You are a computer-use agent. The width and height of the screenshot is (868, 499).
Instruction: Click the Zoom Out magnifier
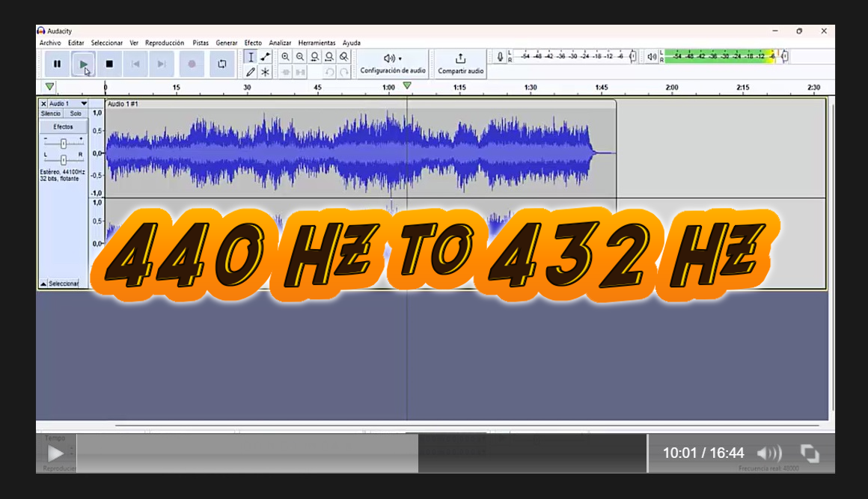(x=300, y=57)
